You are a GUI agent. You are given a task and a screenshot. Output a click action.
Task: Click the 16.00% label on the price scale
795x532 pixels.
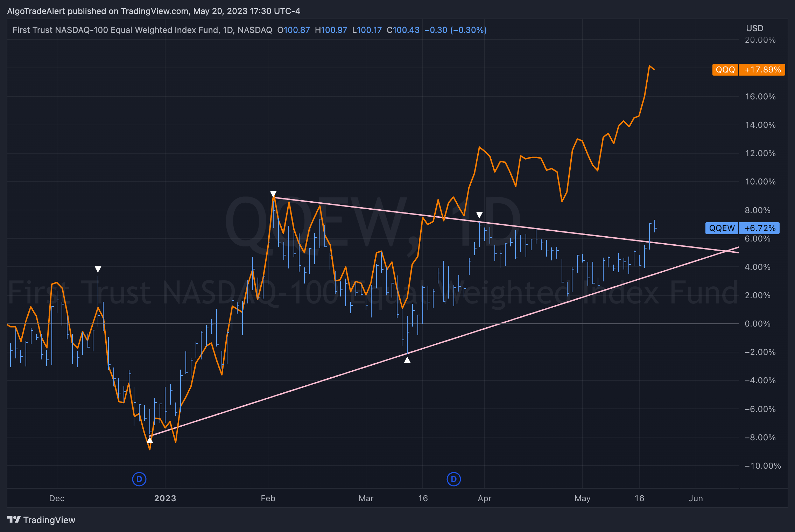[x=760, y=97]
